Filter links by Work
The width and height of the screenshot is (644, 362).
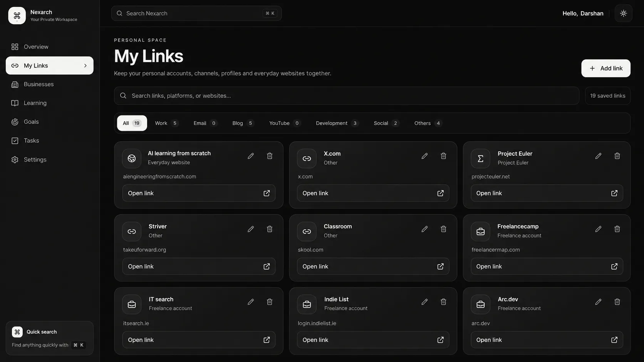coord(166,123)
